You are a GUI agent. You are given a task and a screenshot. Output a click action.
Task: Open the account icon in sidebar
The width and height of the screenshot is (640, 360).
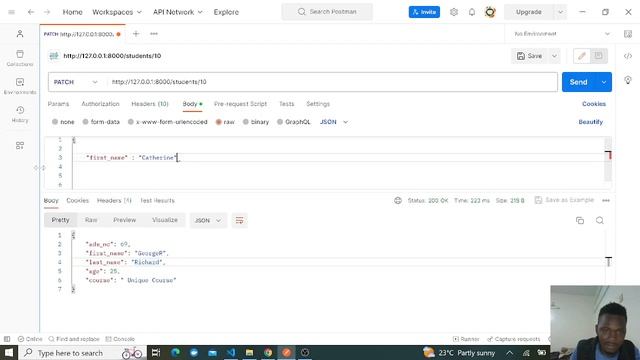click(x=20, y=34)
